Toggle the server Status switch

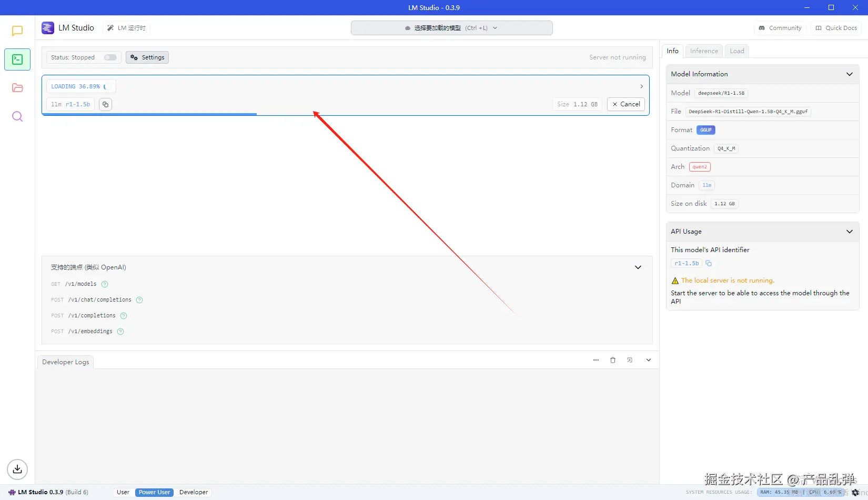(x=110, y=57)
